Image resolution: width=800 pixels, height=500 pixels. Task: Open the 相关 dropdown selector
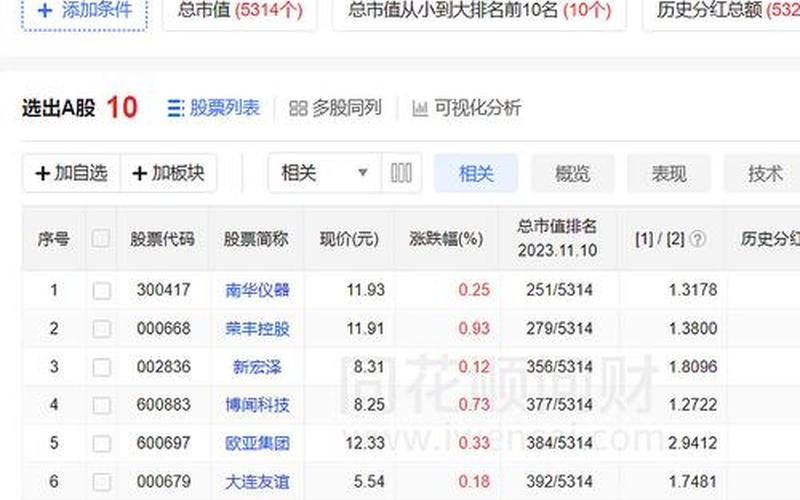click(x=324, y=173)
